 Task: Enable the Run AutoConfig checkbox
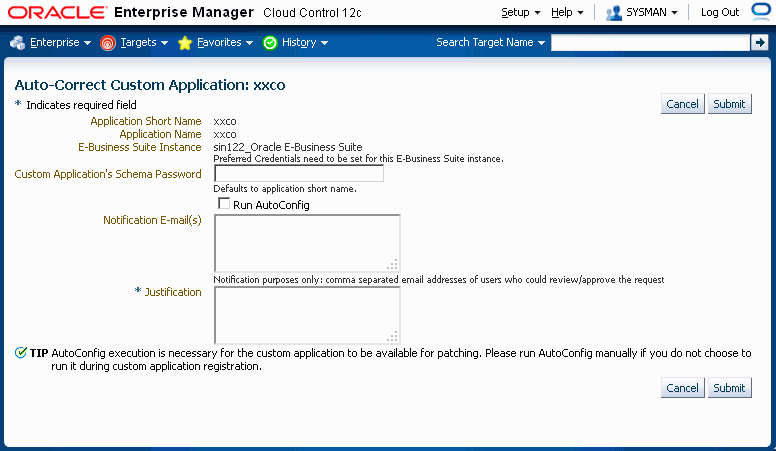tap(224, 203)
